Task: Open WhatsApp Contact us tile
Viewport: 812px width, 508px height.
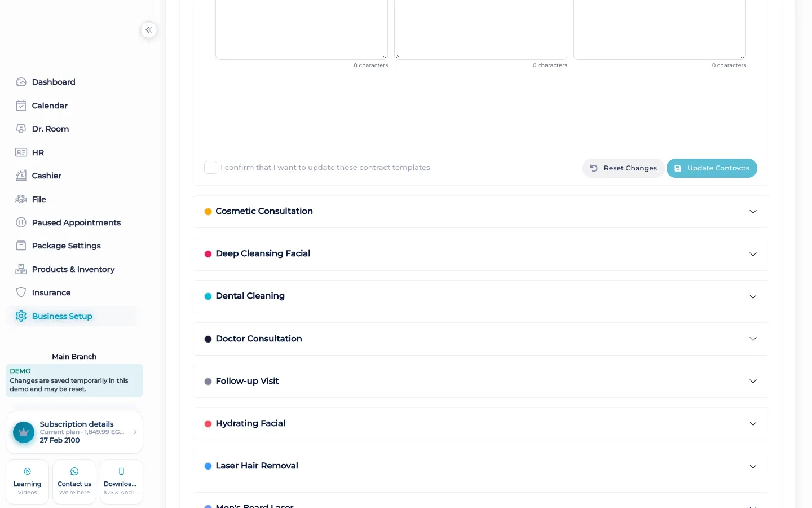Action: 74,482
